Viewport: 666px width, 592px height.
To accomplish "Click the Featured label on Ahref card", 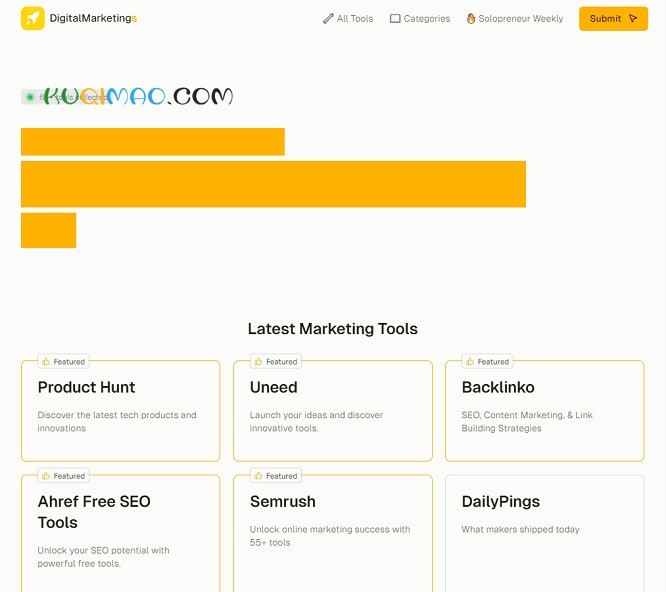I will click(69, 476).
